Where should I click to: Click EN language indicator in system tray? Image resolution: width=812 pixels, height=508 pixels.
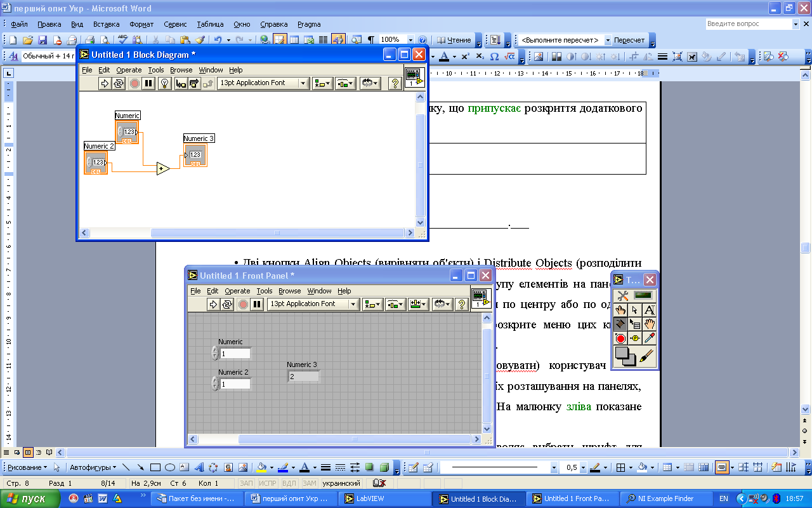(724, 499)
